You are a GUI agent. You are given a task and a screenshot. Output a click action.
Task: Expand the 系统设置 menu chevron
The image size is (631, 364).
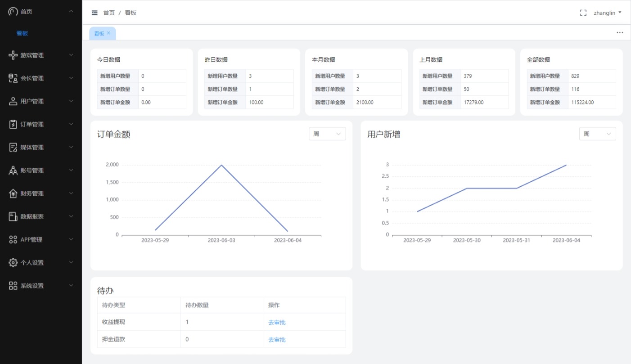tap(71, 286)
